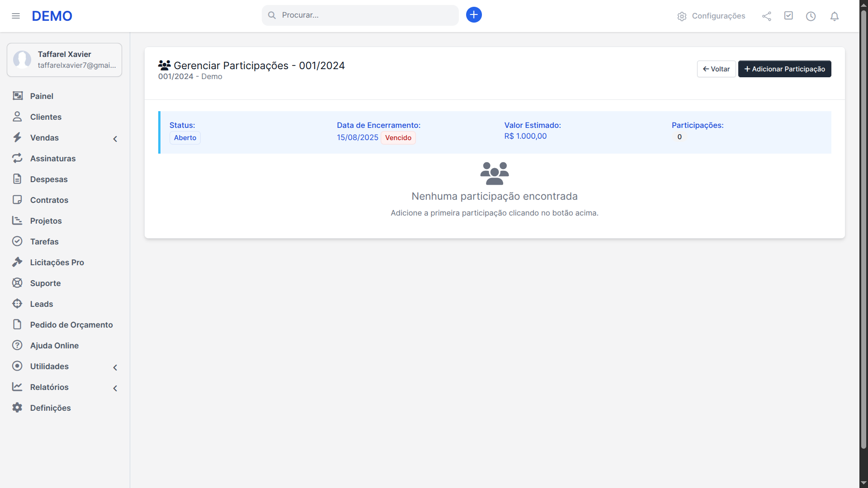Open tasks via the checkmark square icon
Image resolution: width=868 pixels, height=488 pixels.
tap(788, 15)
